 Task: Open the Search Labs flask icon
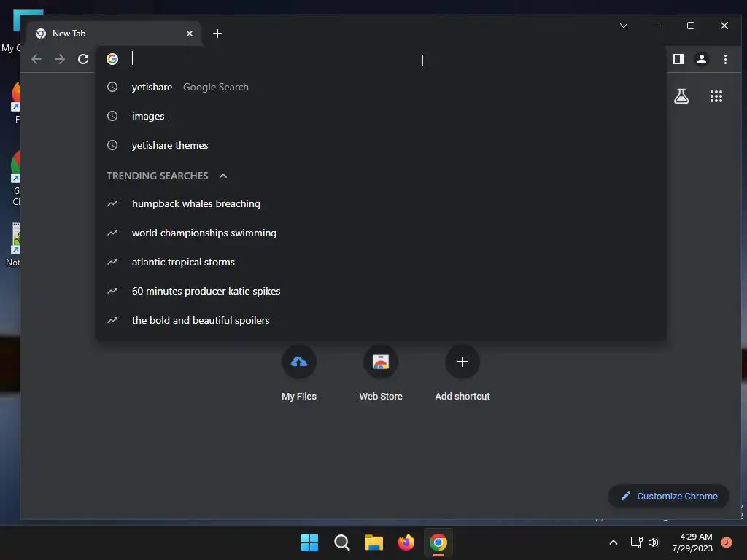point(681,96)
